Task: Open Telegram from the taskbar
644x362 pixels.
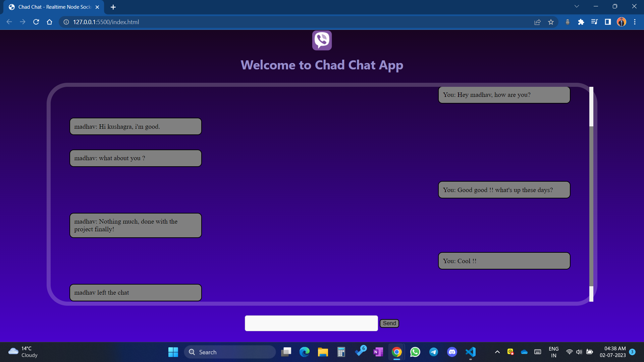Action: pos(433,352)
